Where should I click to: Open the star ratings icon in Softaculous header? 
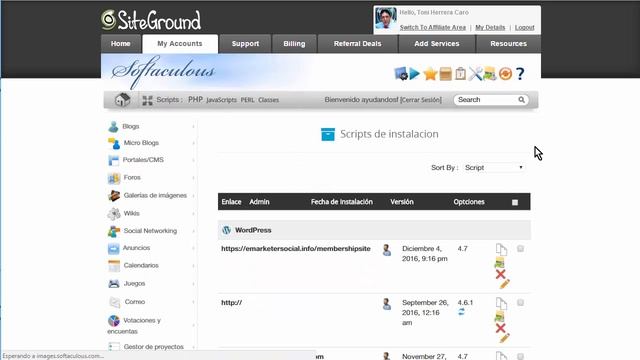pyautogui.click(x=430, y=74)
